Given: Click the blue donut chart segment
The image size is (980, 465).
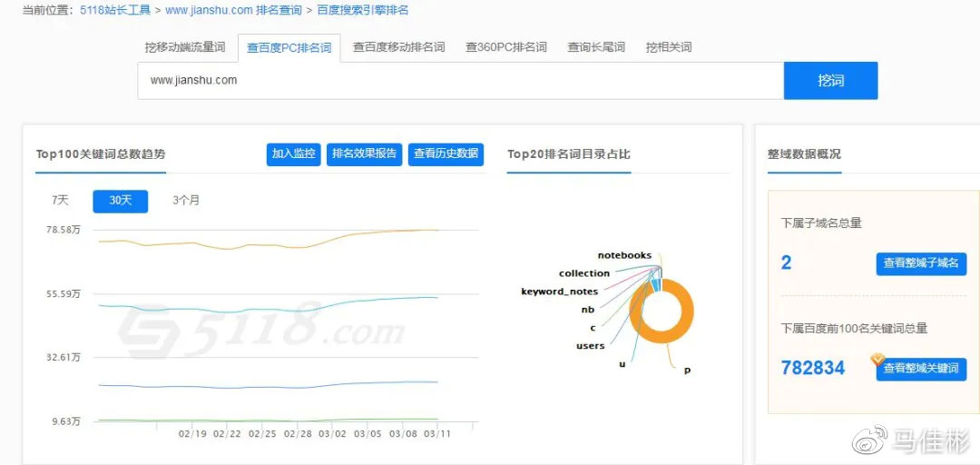Looking at the screenshot, I should (x=654, y=285).
